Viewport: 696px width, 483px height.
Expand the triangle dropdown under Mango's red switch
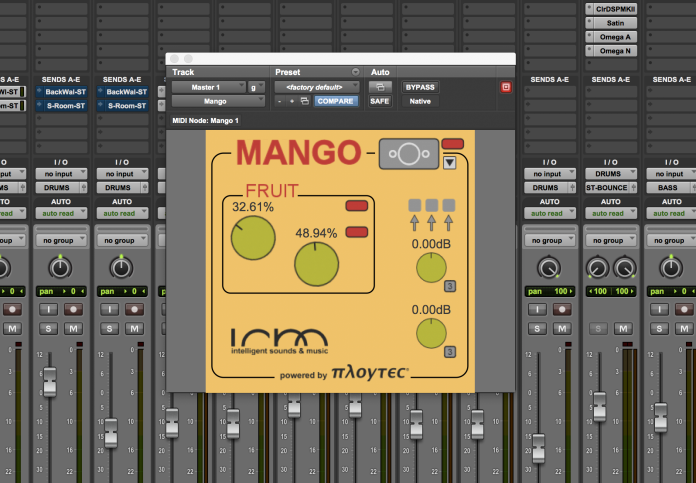[x=449, y=163]
